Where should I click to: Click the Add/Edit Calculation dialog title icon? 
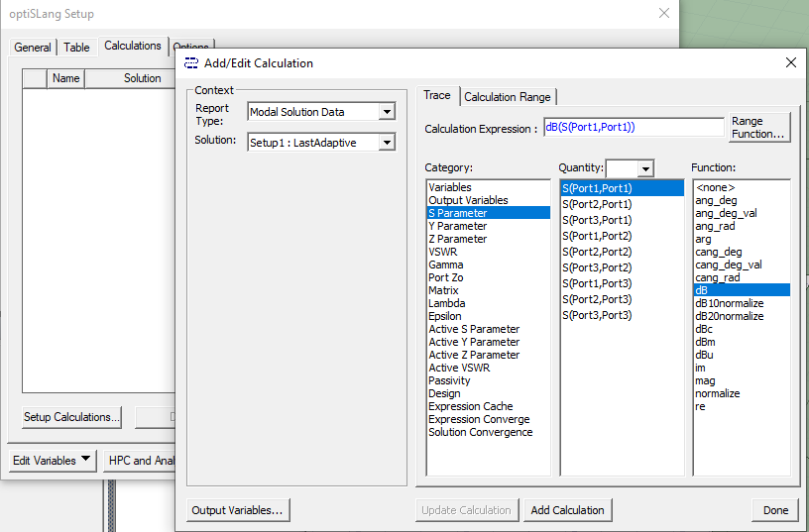[191, 63]
